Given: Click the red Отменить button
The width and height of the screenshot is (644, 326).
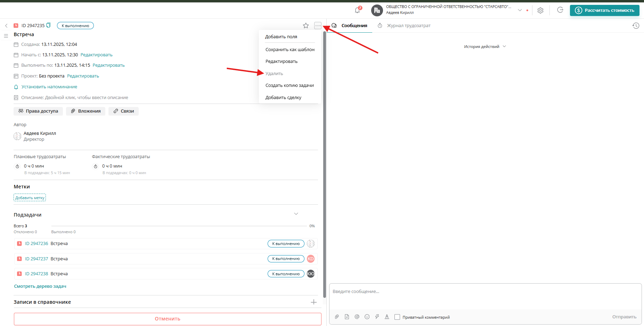Looking at the screenshot, I should (168, 319).
